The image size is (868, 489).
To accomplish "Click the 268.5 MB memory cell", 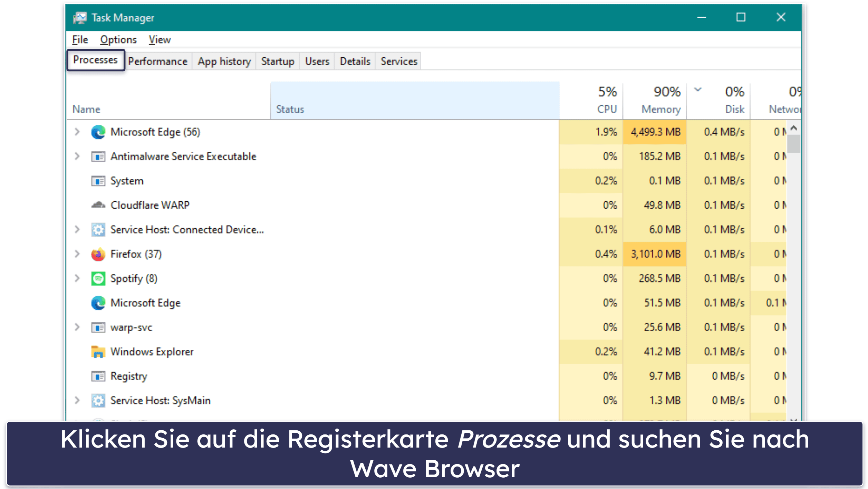I will pyautogui.click(x=655, y=278).
